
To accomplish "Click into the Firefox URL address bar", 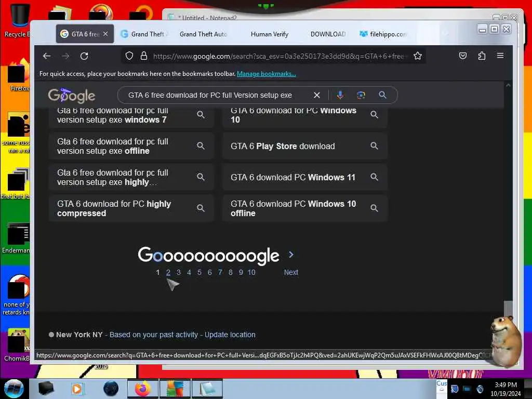I will (278, 56).
